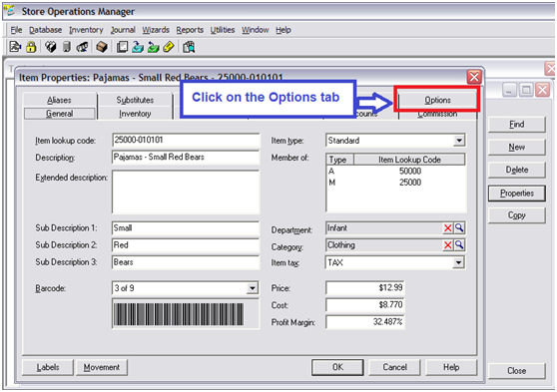Click the Sub Description 3 field

186,262
